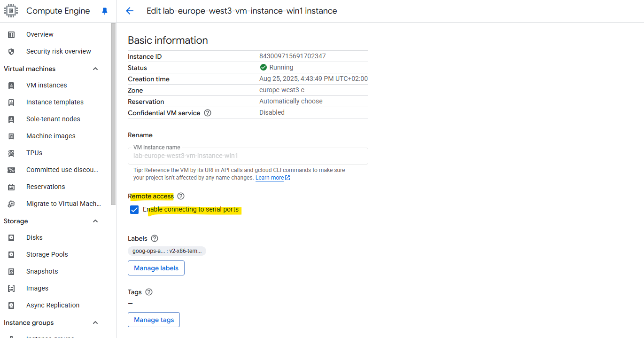Open Committed use discounts

coord(62,170)
